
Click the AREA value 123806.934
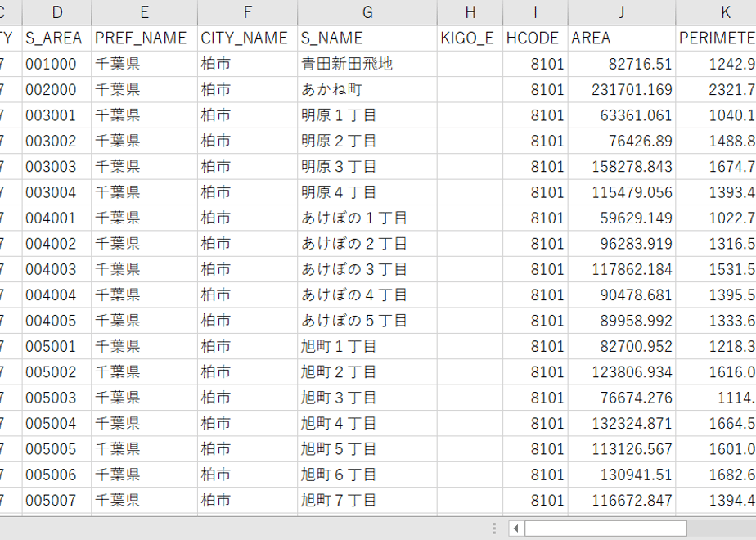[622, 371]
